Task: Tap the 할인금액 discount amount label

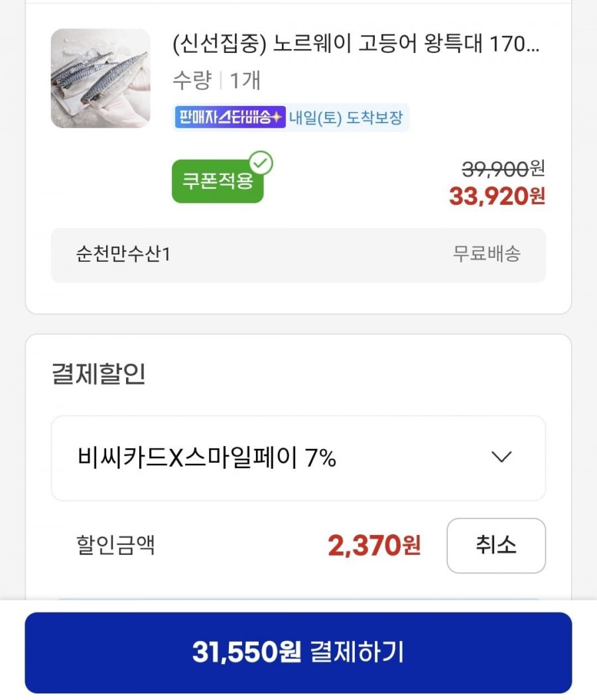Action: [x=116, y=546]
